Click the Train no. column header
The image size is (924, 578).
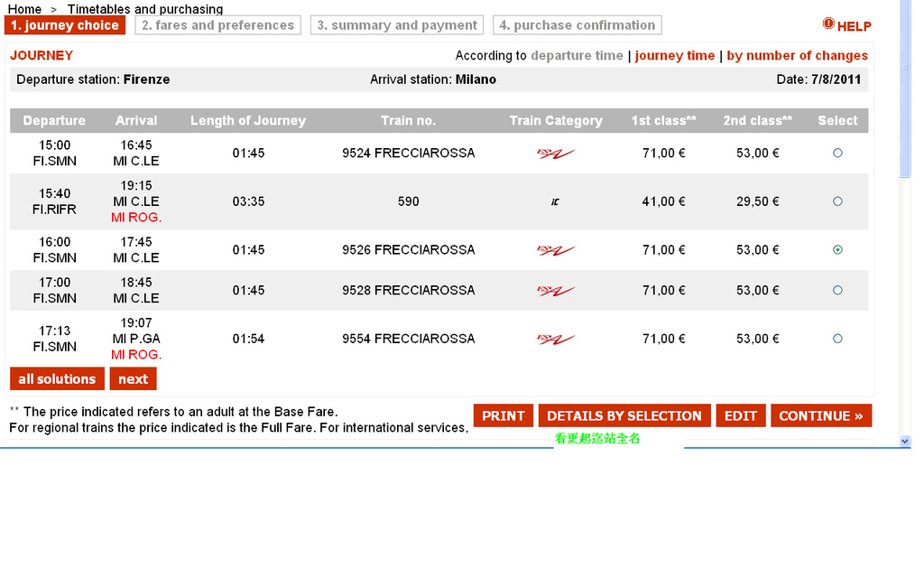[x=409, y=121]
